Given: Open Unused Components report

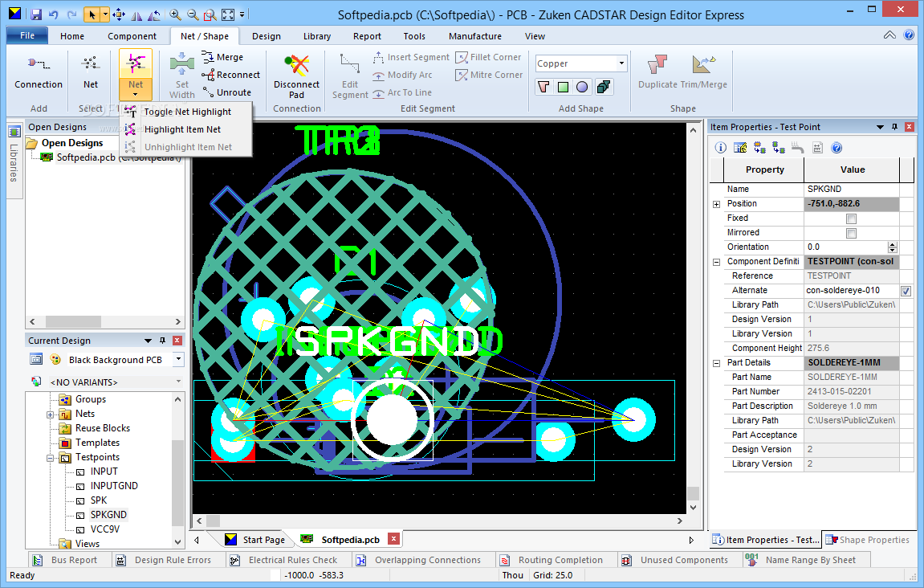Looking at the screenshot, I should pyautogui.click(x=675, y=560).
